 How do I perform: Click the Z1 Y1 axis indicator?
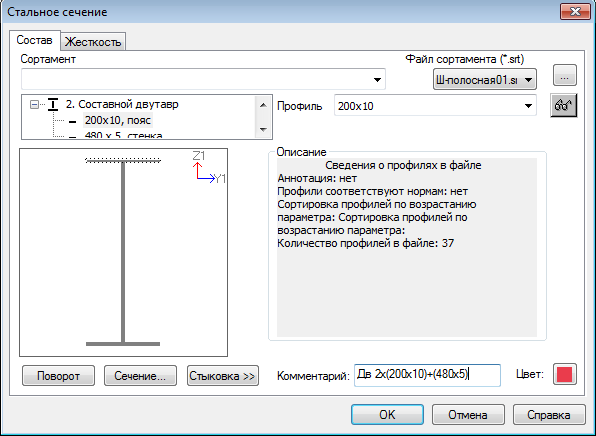point(208,168)
